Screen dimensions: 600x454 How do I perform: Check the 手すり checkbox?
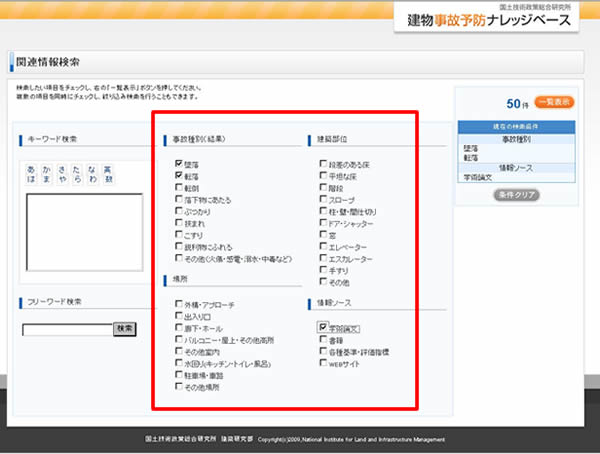tap(323, 270)
